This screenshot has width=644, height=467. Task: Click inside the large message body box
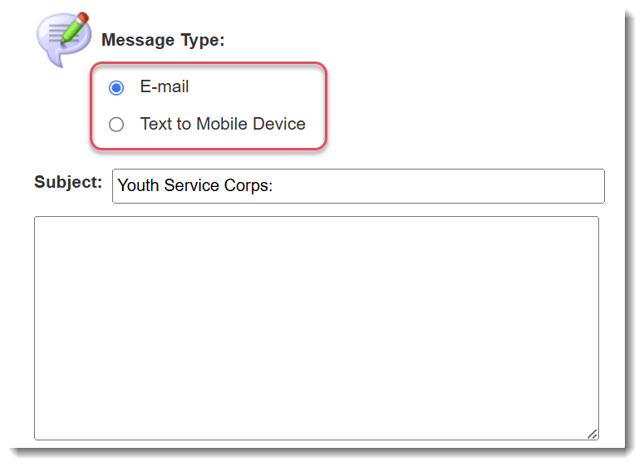click(x=316, y=328)
